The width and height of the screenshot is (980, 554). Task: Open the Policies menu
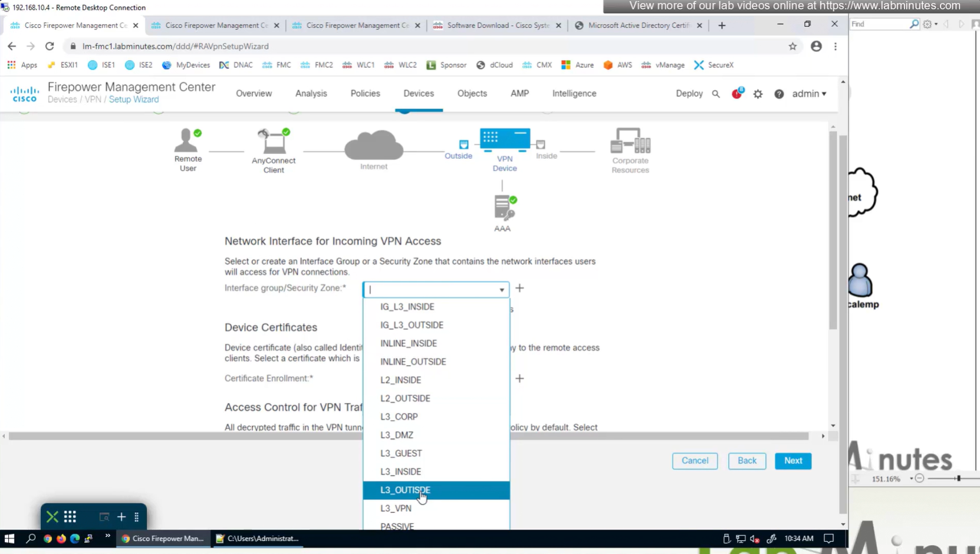(365, 93)
